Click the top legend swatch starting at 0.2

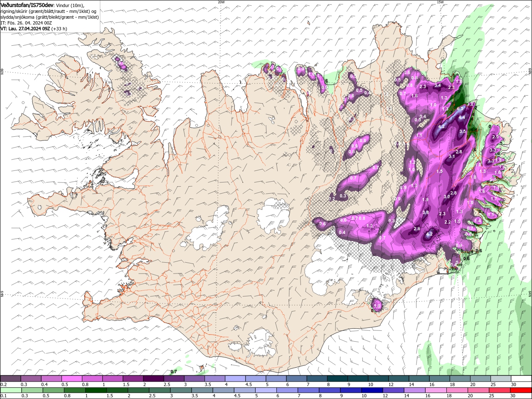[11, 379]
